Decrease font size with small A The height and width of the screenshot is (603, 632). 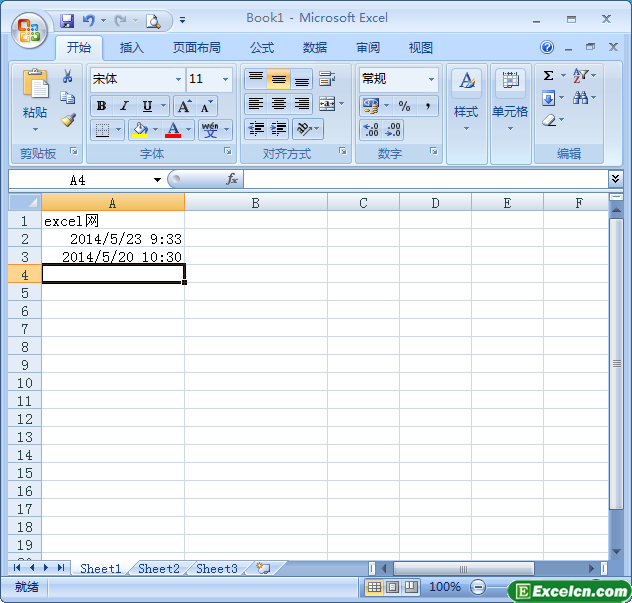(206, 106)
